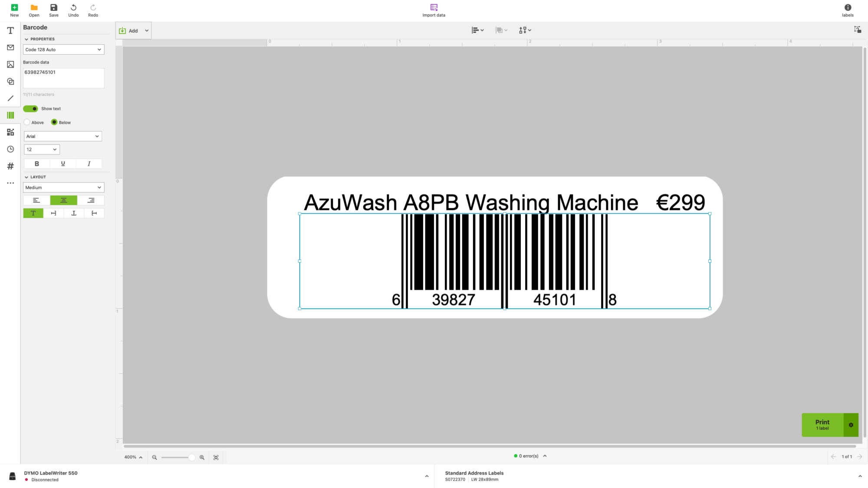Toggle off the Show text switch
Viewport: 868px width, 488px height.
tap(30, 108)
